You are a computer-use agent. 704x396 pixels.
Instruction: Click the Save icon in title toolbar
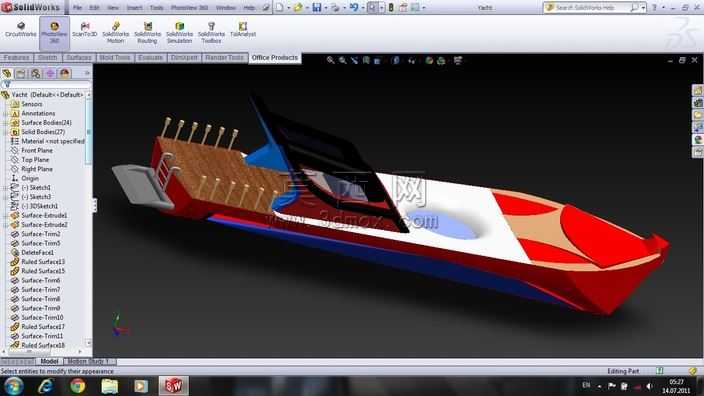pos(317,8)
